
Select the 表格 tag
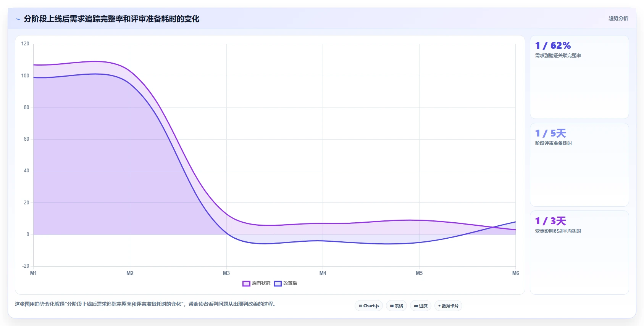tap(396, 306)
